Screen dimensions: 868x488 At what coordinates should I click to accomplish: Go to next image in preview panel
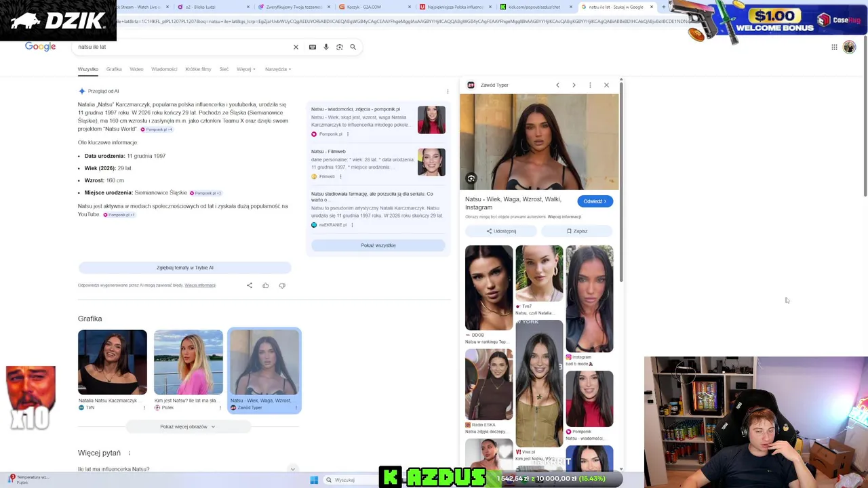[574, 85]
